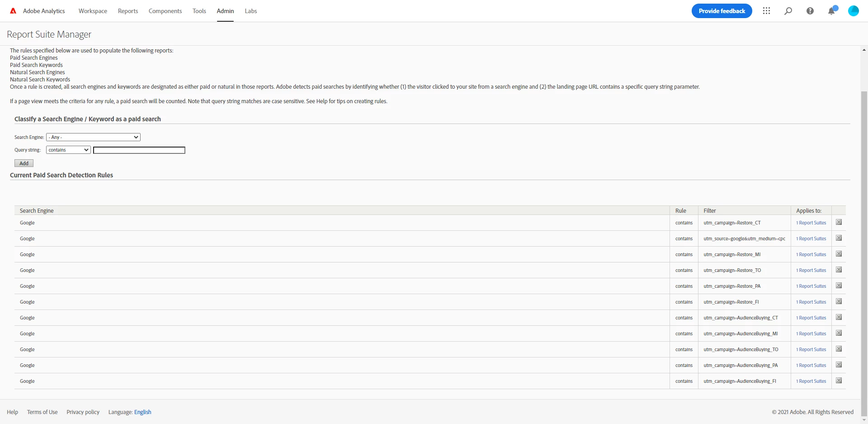The image size is (868, 424).
Task: Delete the utm_campaign=Restore_MI rule
Action: (839, 254)
